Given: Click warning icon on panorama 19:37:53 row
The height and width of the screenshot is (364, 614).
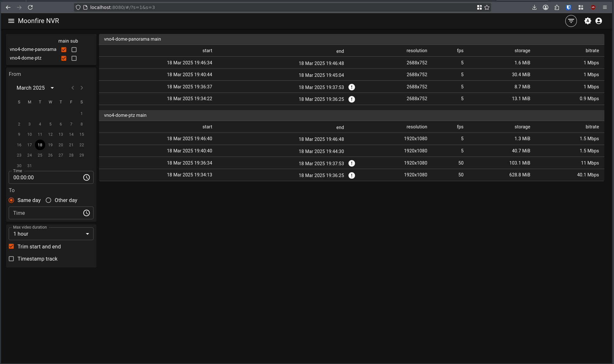Looking at the screenshot, I should click(x=352, y=87).
